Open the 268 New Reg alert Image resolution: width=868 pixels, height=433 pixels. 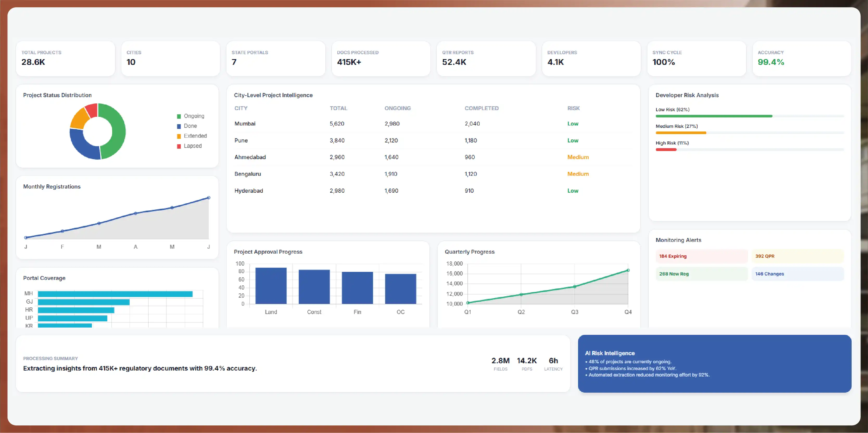click(x=701, y=274)
